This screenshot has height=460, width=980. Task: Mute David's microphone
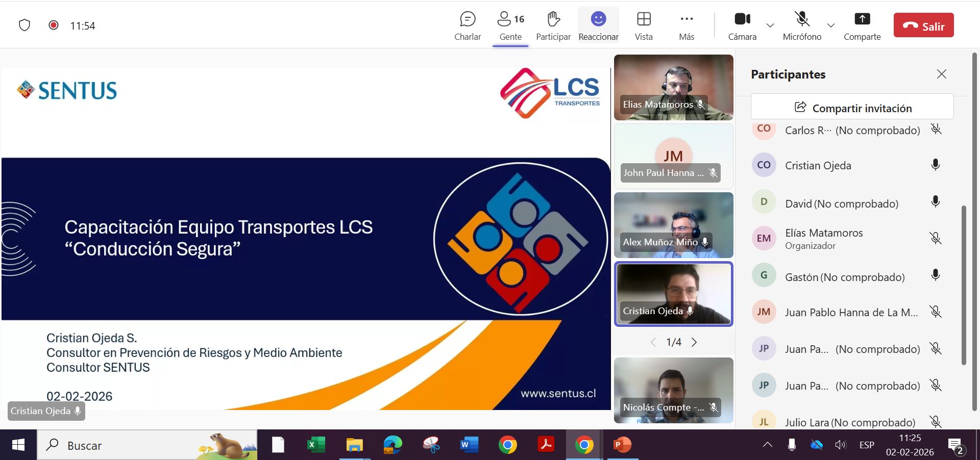point(935,202)
